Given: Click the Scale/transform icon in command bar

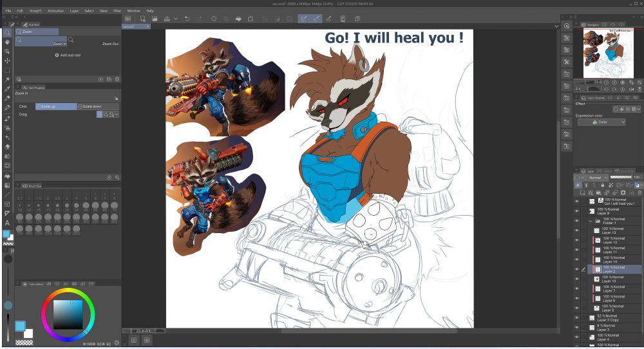Looking at the screenshot, I should pos(251,19).
